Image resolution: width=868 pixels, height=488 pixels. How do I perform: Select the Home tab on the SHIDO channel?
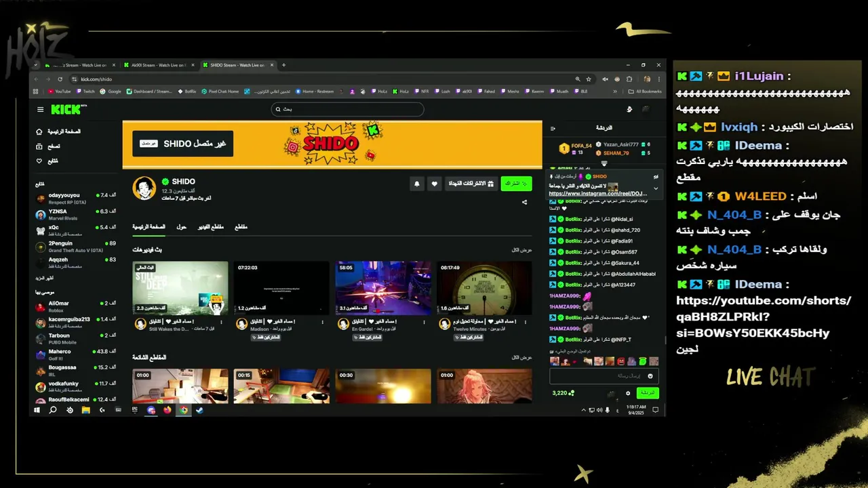pos(149,226)
